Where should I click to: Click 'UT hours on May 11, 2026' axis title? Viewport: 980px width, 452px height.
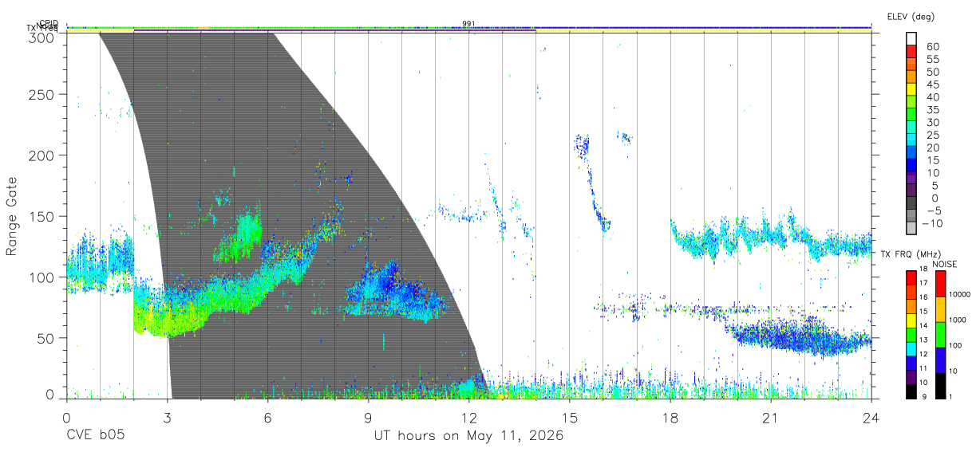469,436
